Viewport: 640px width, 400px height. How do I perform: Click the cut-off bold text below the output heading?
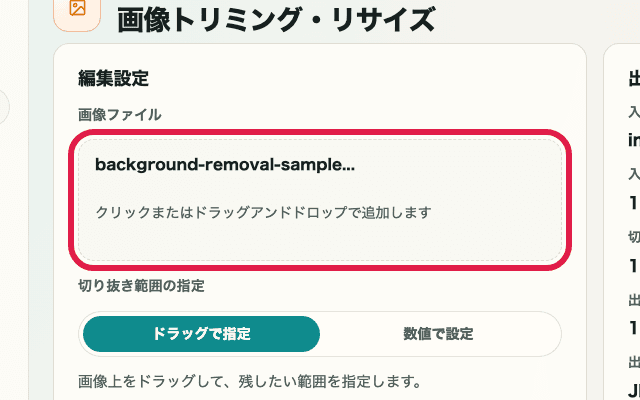633,140
